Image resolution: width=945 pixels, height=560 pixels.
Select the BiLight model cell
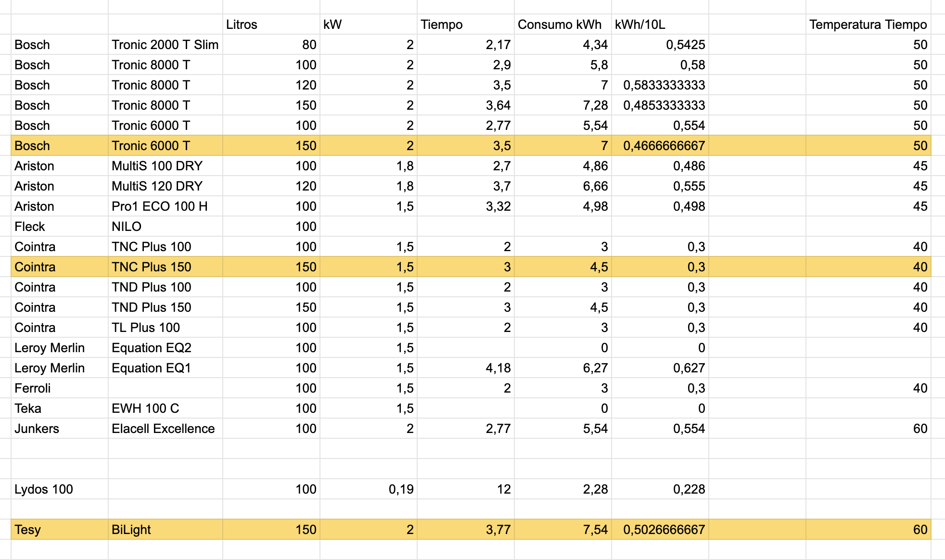click(x=166, y=530)
